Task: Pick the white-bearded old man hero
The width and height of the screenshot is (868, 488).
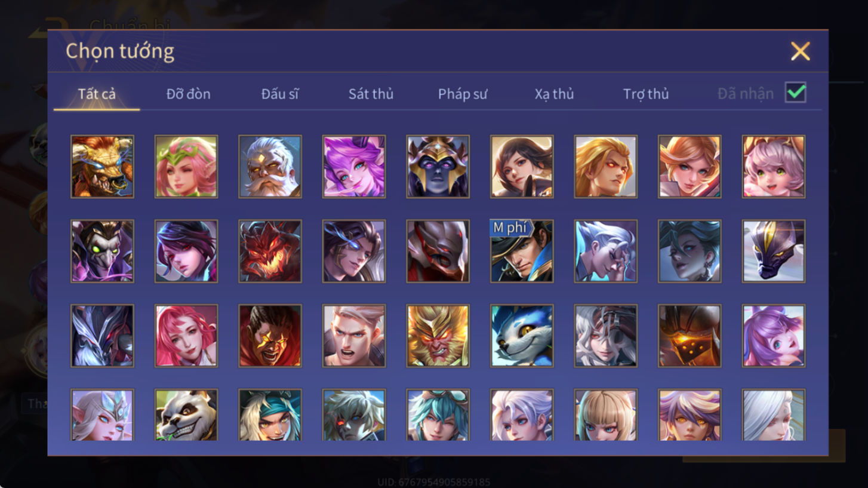Action: click(270, 166)
